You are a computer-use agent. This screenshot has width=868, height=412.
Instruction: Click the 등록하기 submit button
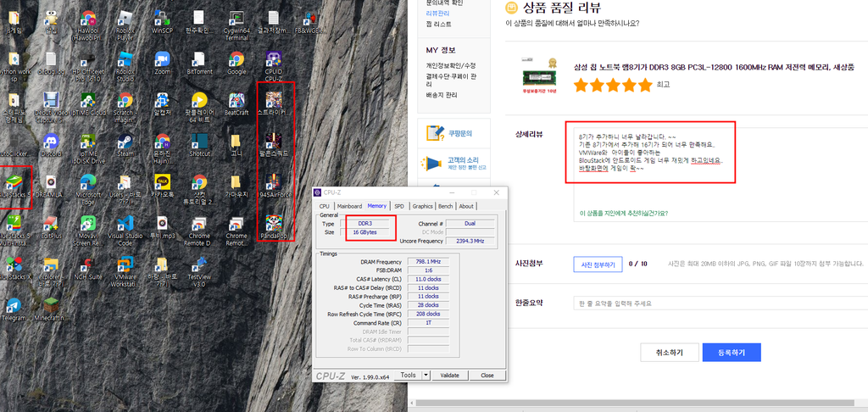732,352
